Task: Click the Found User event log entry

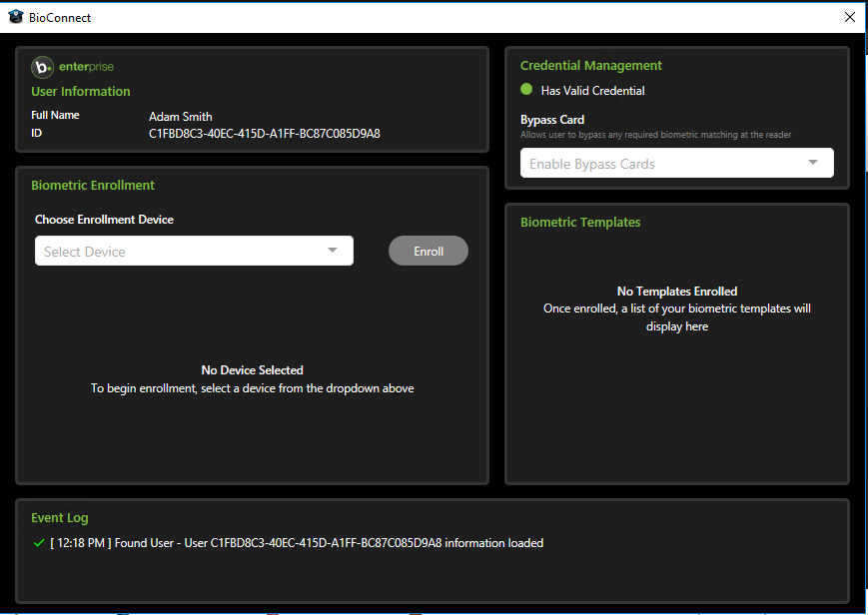Action: click(x=297, y=543)
